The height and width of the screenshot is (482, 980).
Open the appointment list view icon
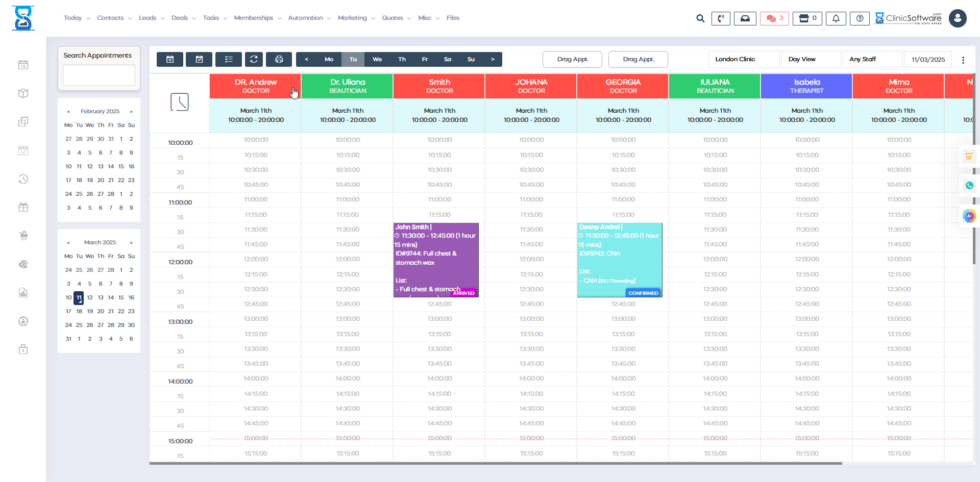tap(228, 59)
